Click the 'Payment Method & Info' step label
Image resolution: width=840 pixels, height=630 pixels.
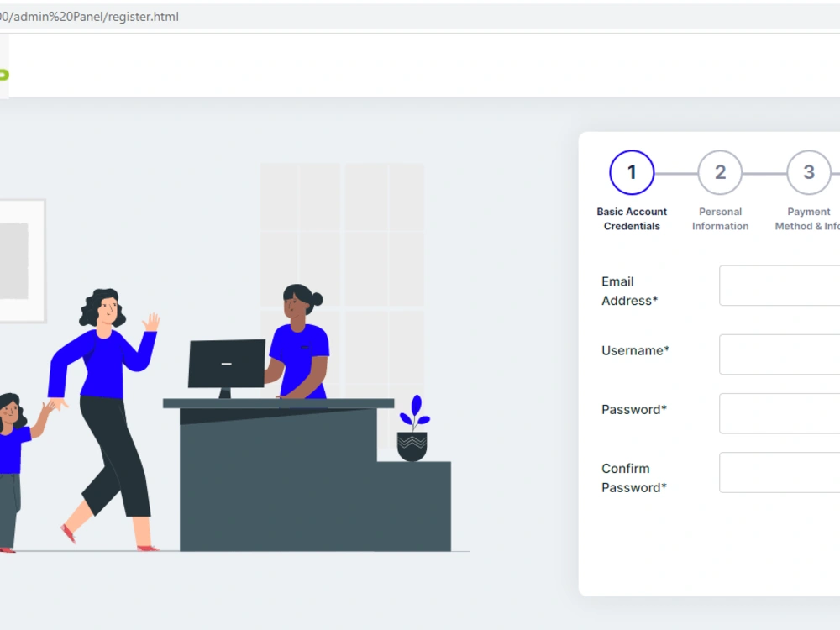point(807,219)
